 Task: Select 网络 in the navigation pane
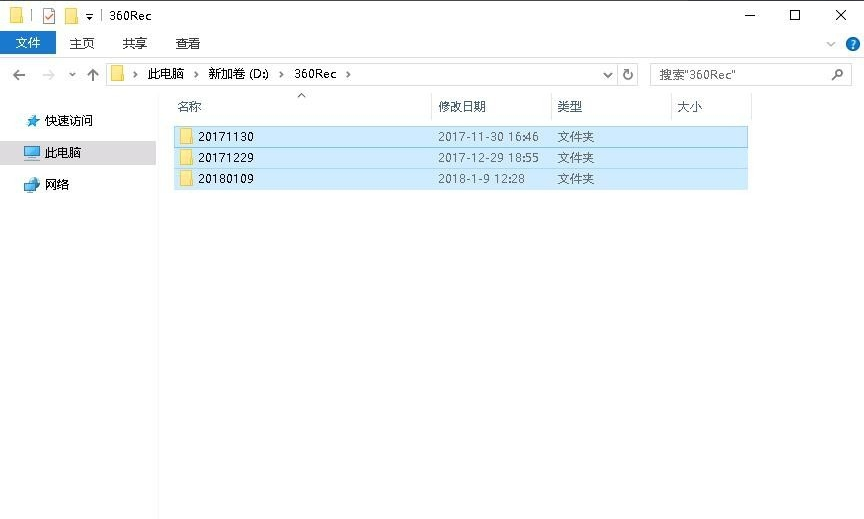[57, 185]
